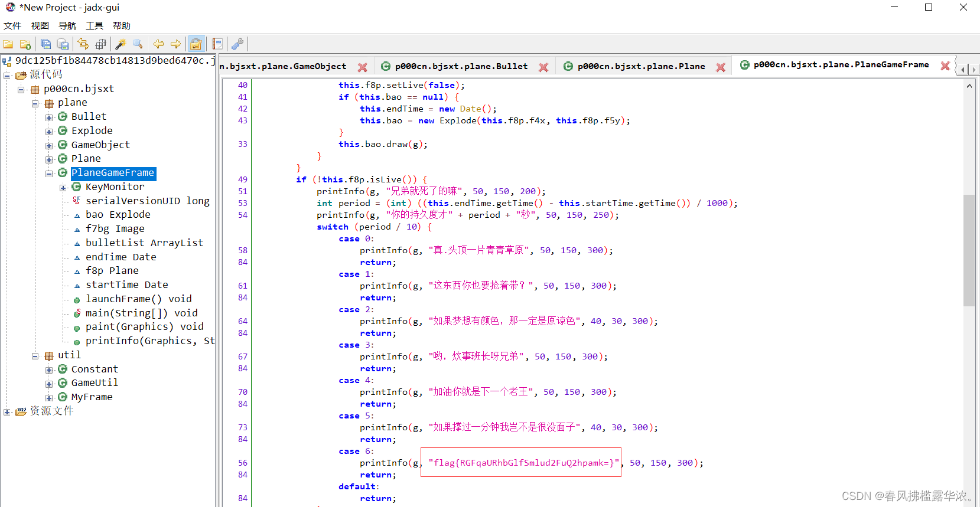Image resolution: width=980 pixels, height=507 pixels.
Task: Navigate back with the left arrow
Action: coord(158,44)
